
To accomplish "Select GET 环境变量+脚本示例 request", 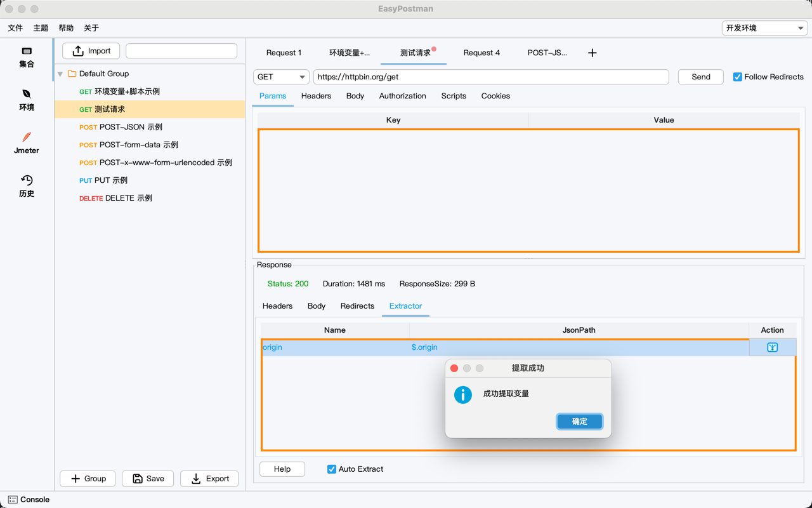I will (149, 91).
